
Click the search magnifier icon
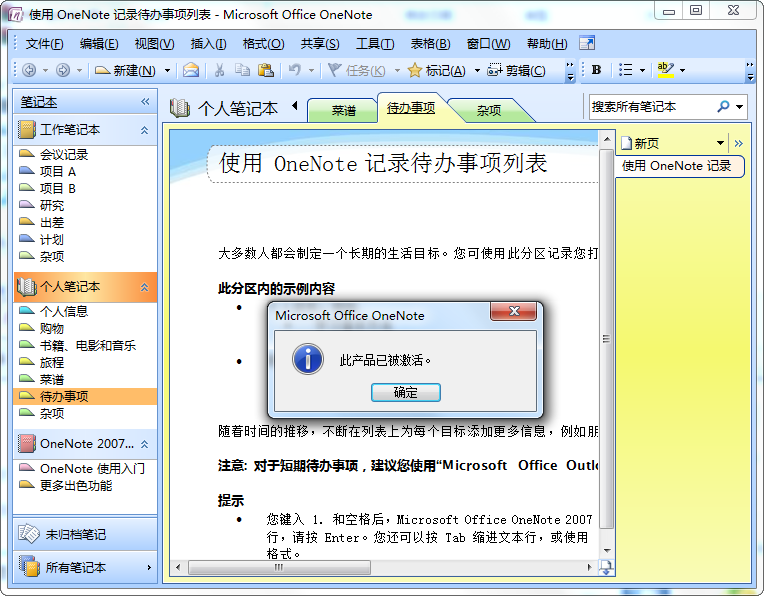723,106
